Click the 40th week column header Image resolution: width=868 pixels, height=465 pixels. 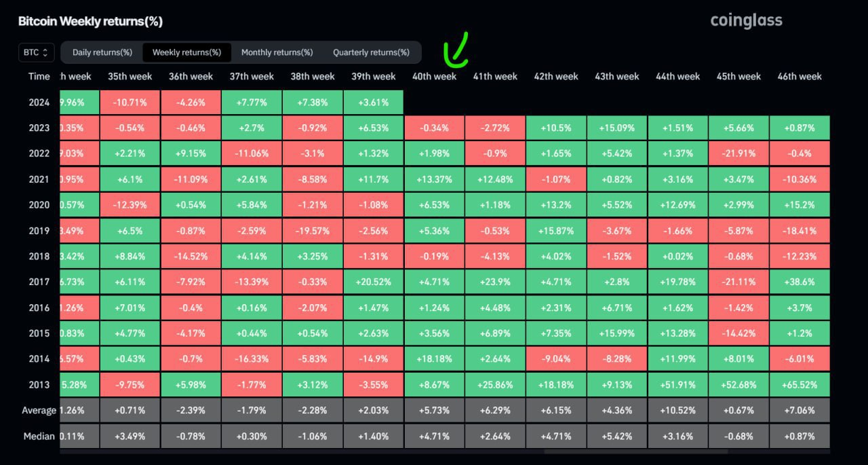click(x=434, y=77)
